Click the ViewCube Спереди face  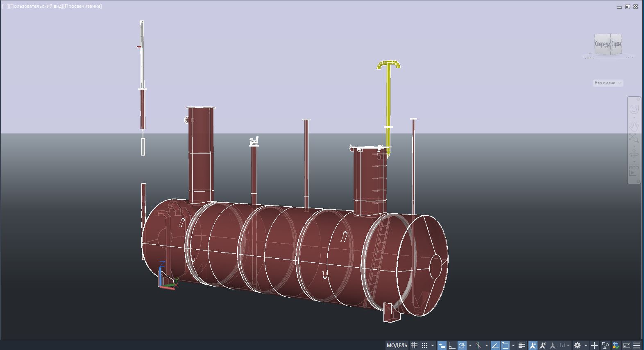[x=602, y=44]
